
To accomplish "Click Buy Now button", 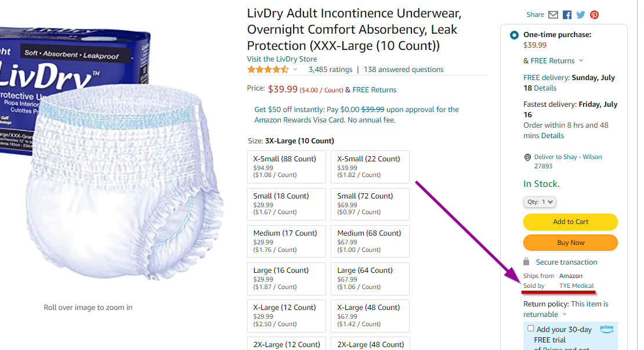I will coord(570,243).
